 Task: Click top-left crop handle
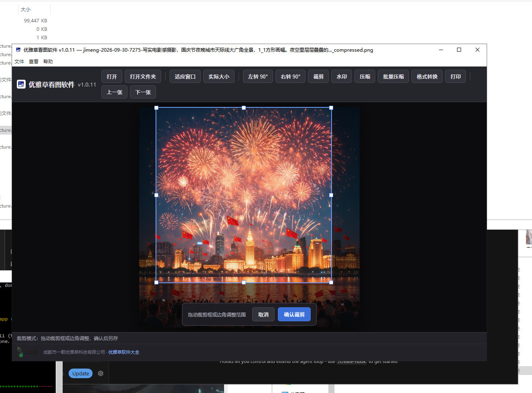pyautogui.click(x=156, y=108)
